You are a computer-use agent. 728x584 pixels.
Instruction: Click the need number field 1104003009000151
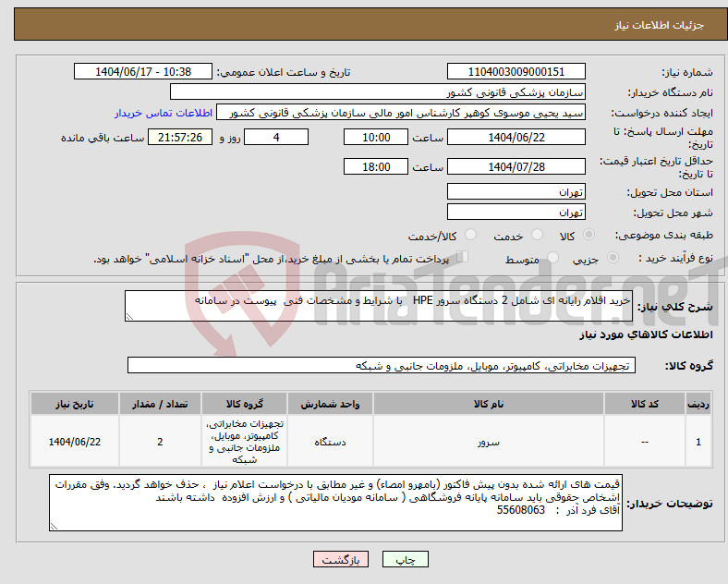click(516, 71)
